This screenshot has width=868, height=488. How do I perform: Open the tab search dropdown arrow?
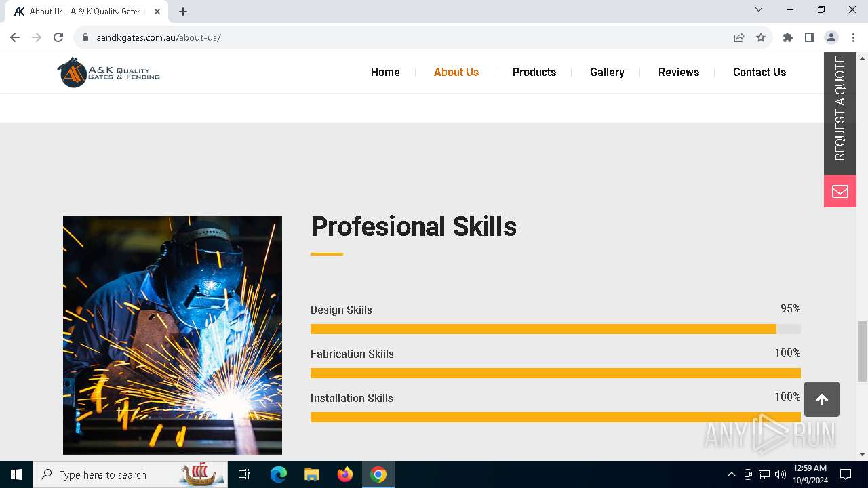759,9
